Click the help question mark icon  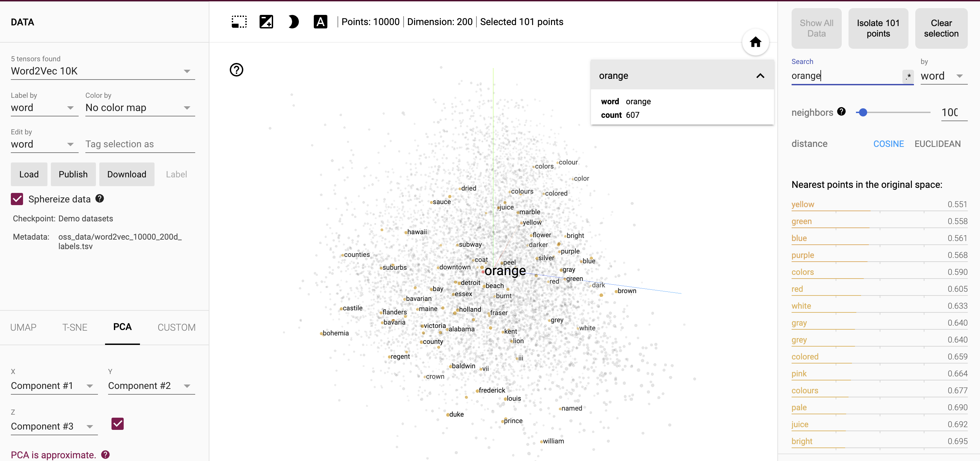pyautogui.click(x=238, y=69)
